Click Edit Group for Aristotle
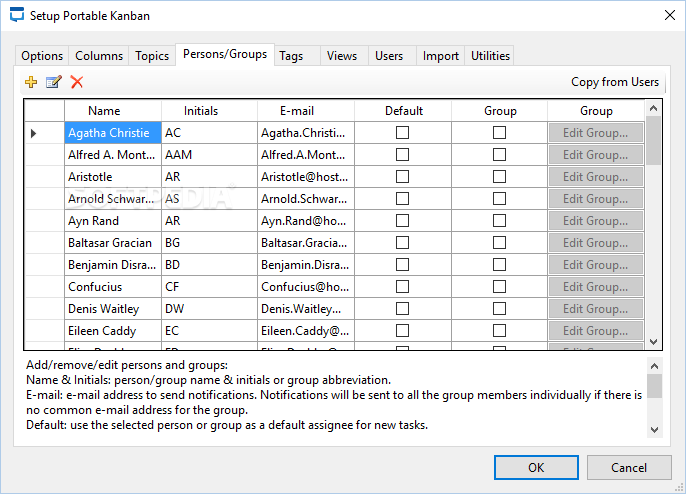The width and height of the screenshot is (686, 494). [595, 177]
